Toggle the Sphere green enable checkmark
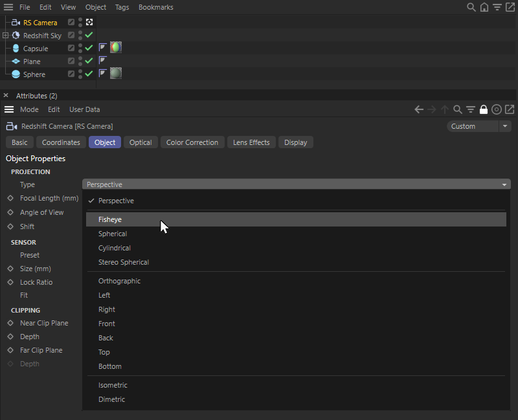Screen dimensions: 518x420 click(x=89, y=74)
